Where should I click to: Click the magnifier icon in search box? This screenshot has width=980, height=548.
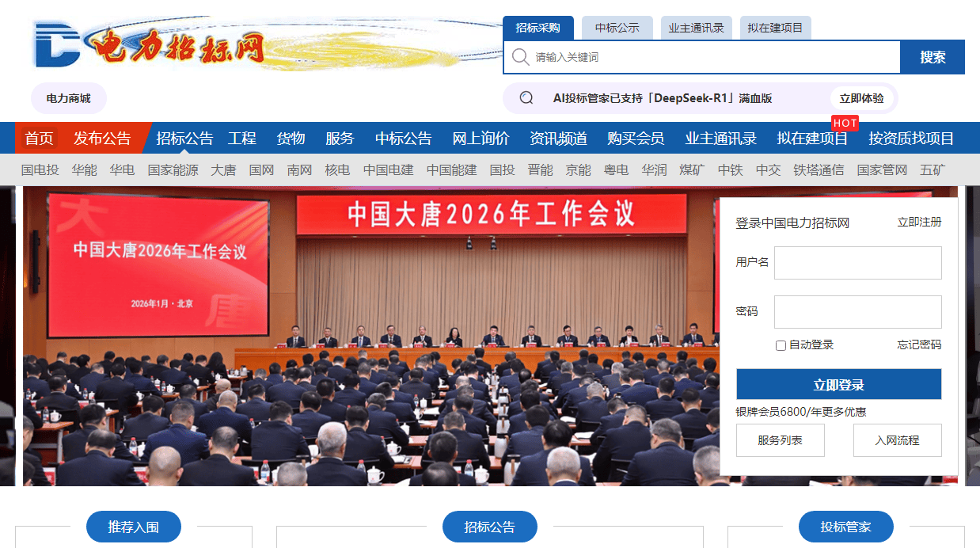[x=520, y=57]
